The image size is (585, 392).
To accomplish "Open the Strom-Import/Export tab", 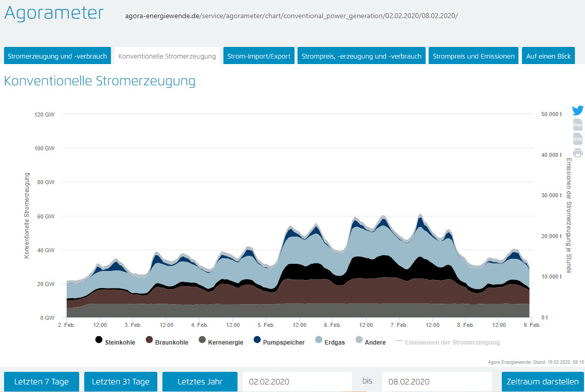I will click(x=259, y=56).
